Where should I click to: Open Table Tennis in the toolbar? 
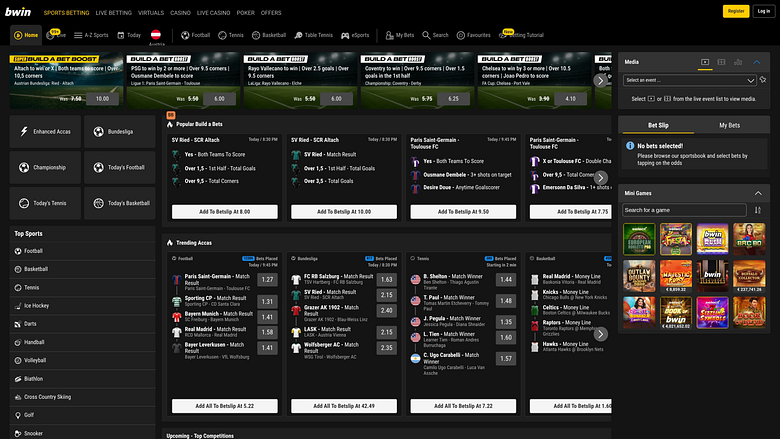pyautogui.click(x=313, y=35)
